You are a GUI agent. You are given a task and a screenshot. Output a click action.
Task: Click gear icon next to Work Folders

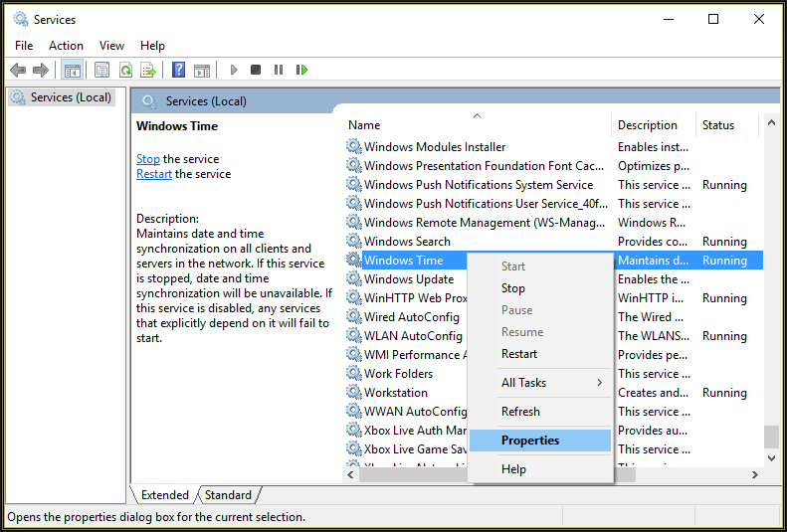coord(354,373)
